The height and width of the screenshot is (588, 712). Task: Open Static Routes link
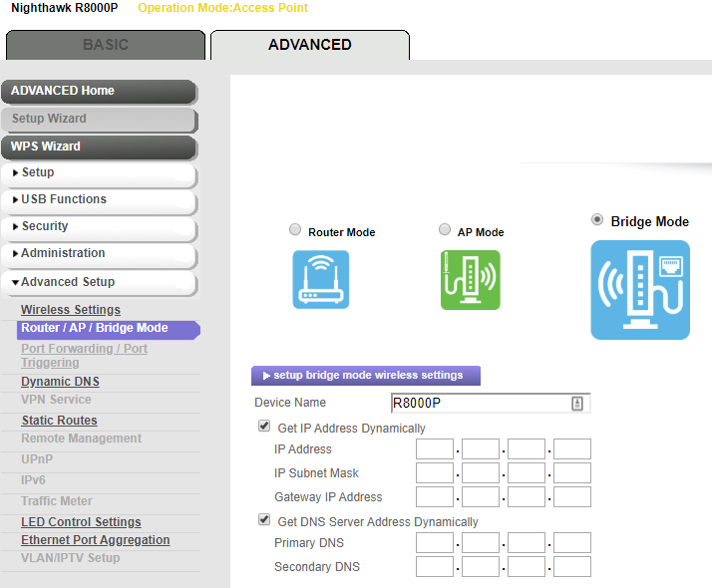(59, 421)
